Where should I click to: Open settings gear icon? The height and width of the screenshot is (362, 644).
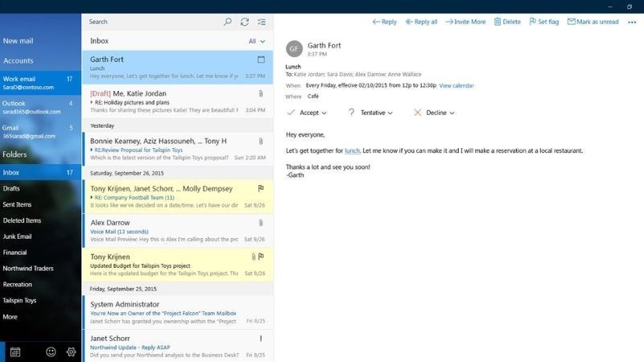pos(71,352)
